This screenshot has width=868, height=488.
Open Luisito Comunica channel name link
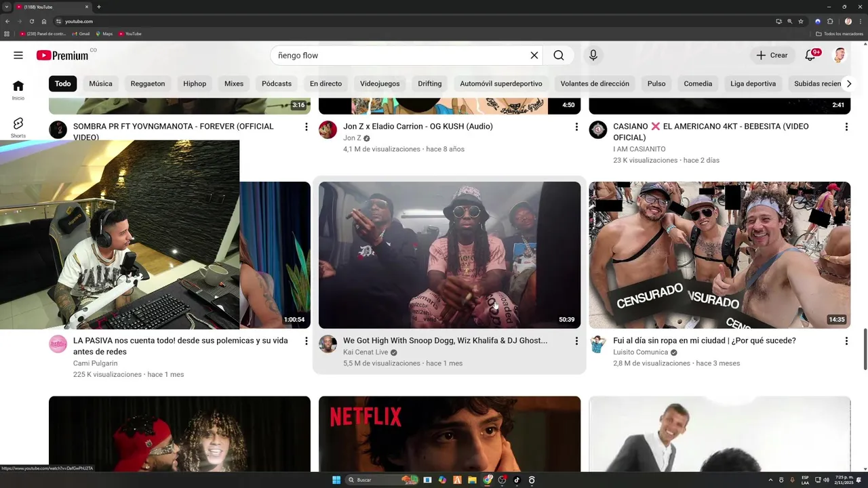pyautogui.click(x=640, y=352)
